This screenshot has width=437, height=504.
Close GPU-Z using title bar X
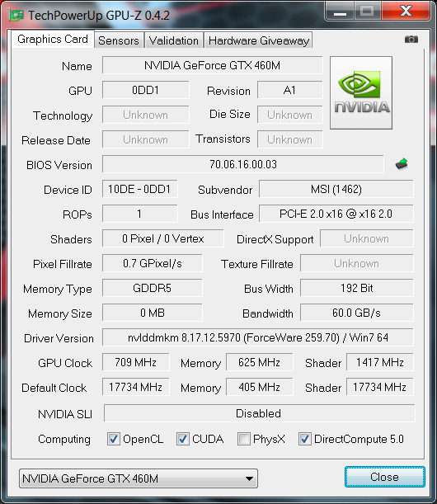point(406,11)
